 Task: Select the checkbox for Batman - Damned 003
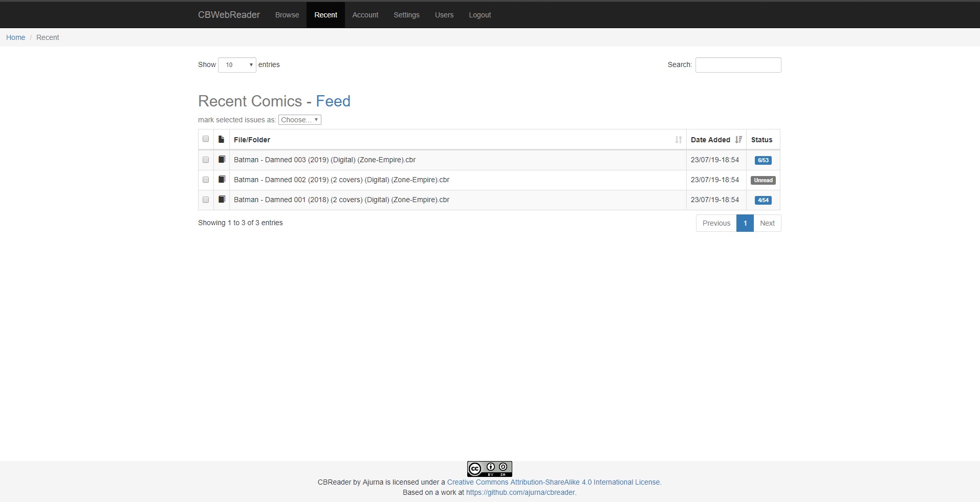tap(205, 159)
